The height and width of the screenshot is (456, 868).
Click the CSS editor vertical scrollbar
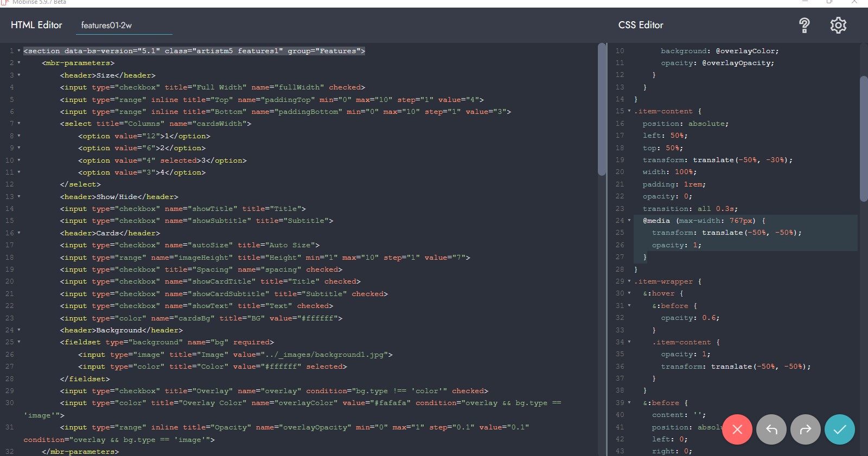[864, 138]
